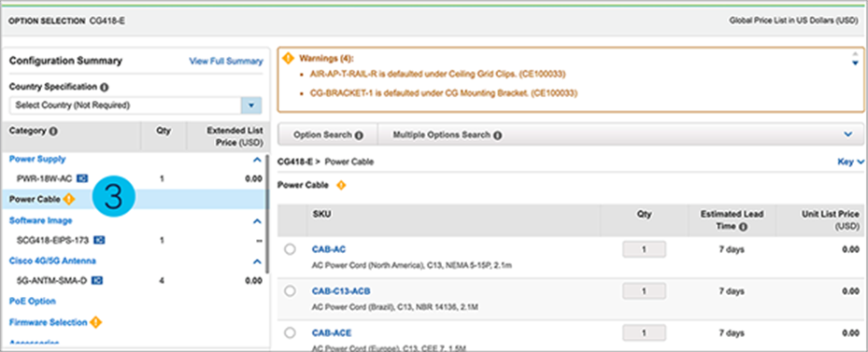This screenshot has height=352, width=868.
Task: Select the CAB-ACE radio button
Action: (290, 332)
